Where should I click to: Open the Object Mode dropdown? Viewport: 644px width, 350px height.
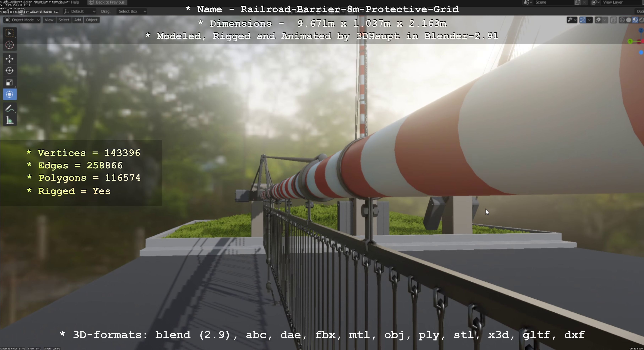22,20
